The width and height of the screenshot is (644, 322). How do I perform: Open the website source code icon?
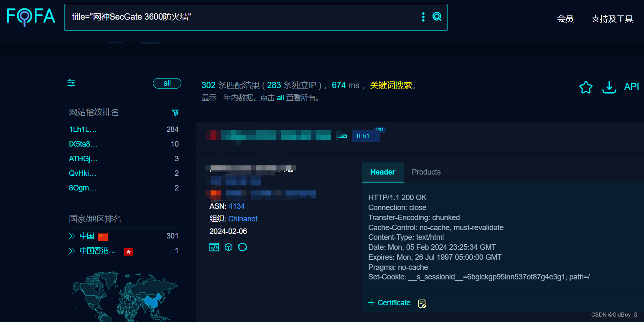[214, 247]
